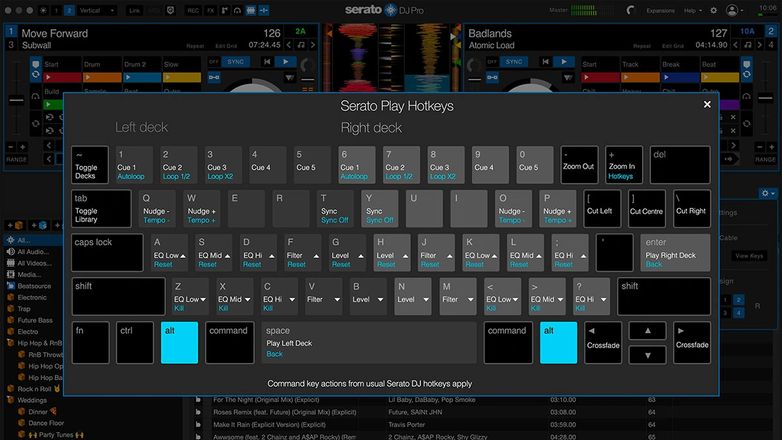Toggle Repeat on Badlands deck
782x440 pixels.
(642, 46)
